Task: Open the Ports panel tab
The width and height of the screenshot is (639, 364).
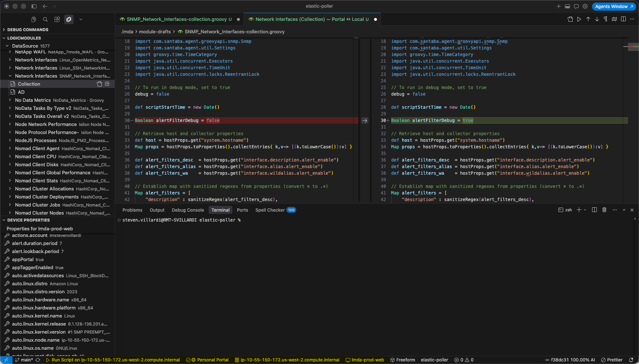Action: [x=242, y=210]
